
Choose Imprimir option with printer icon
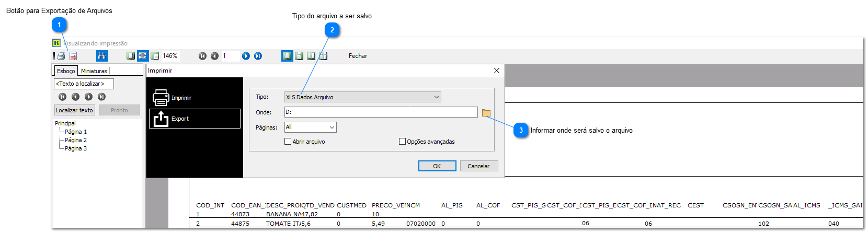tap(195, 98)
